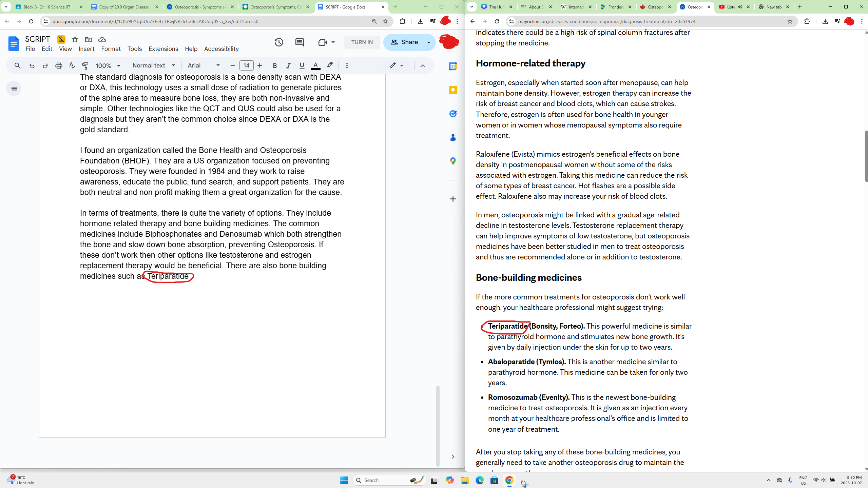Open the highlight color picker
The width and height of the screenshot is (868, 488).
[x=330, y=65]
